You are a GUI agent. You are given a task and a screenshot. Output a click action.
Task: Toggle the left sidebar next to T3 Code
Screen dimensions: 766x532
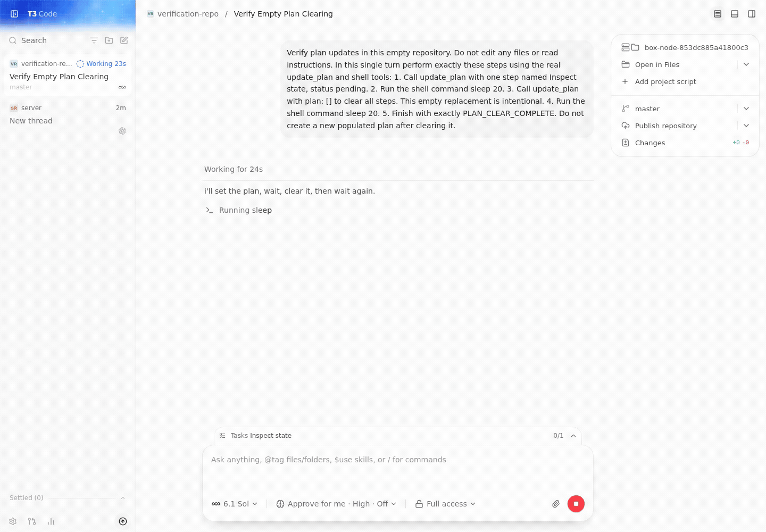tap(14, 14)
